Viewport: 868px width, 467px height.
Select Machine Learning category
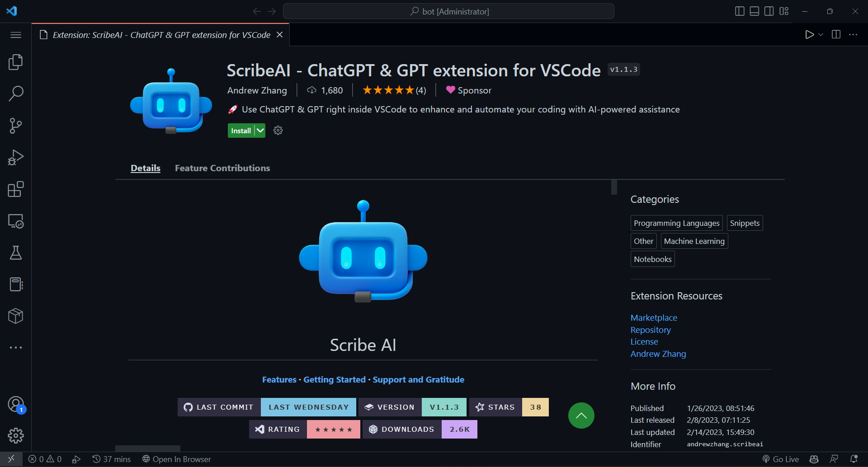point(694,241)
